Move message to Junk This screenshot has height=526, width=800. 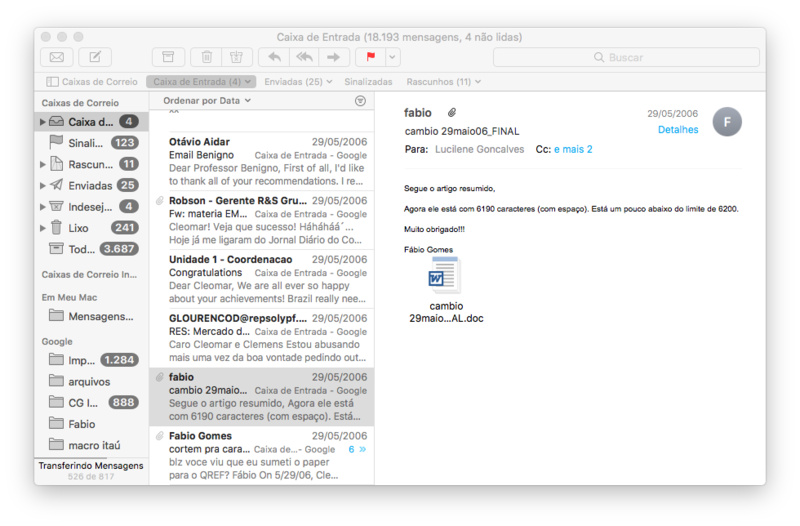click(237, 57)
